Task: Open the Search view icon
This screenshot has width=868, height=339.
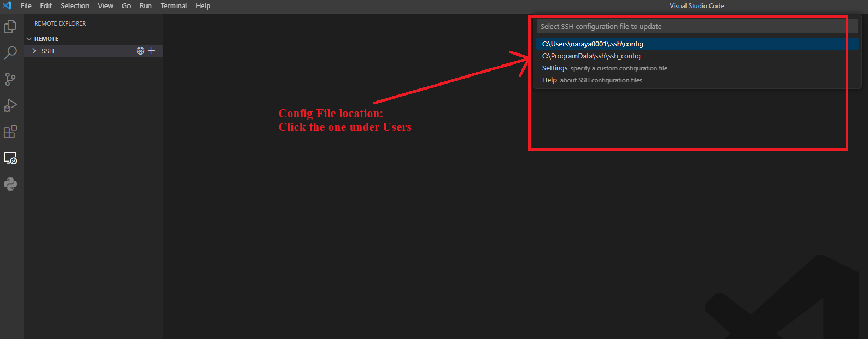Action: [10, 53]
